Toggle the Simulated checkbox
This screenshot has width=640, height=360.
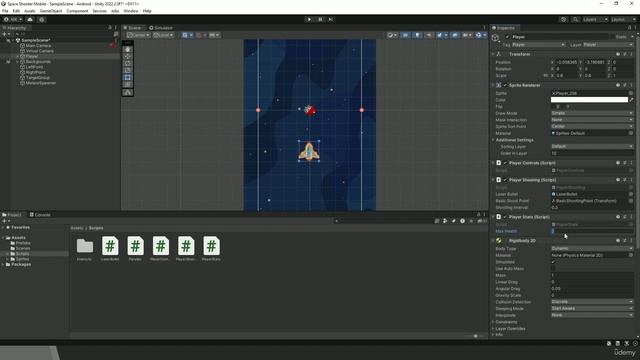[x=553, y=262]
